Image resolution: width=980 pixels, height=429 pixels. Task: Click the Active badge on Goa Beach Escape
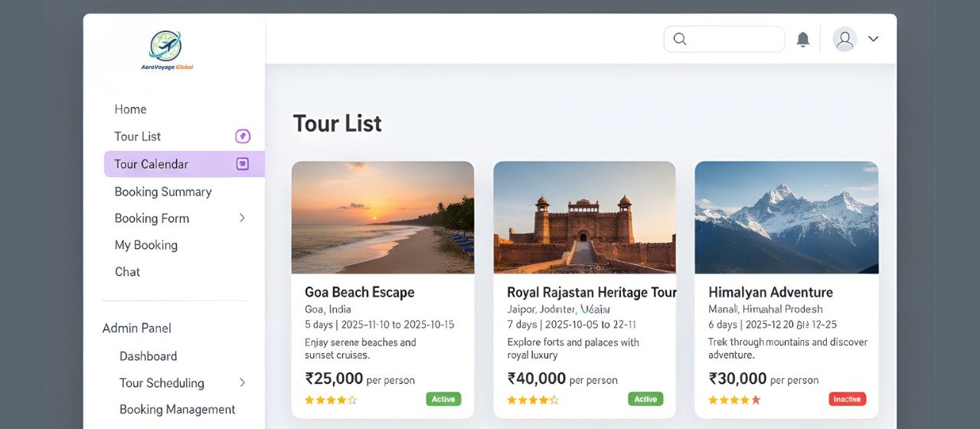443,399
